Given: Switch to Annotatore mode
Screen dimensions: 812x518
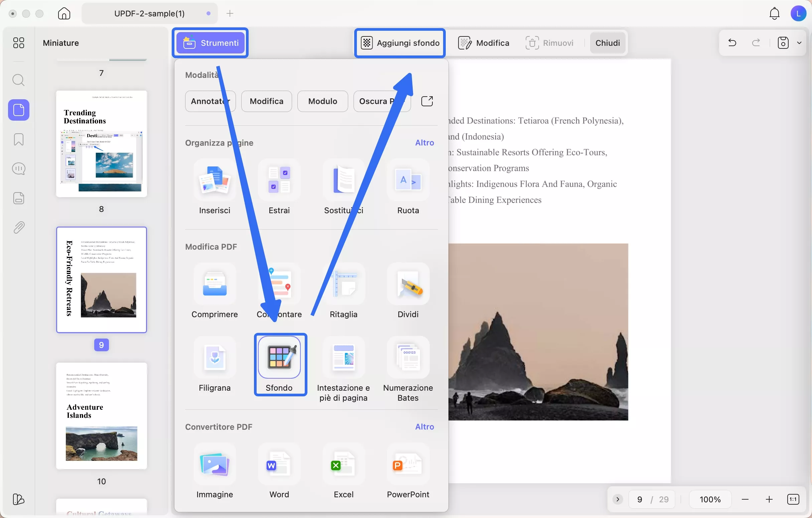Looking at the screenshot, I should [210, 101].
